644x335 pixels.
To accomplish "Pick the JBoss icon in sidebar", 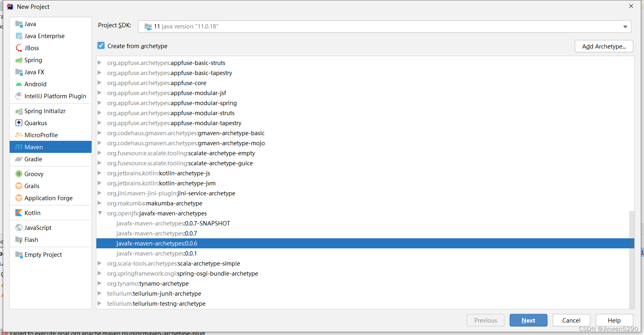I will 19,48.
